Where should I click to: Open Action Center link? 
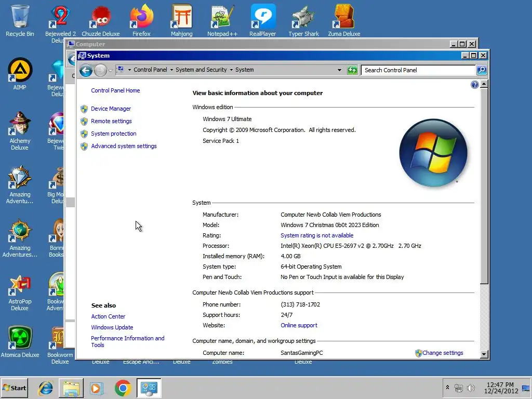(108, 316)
